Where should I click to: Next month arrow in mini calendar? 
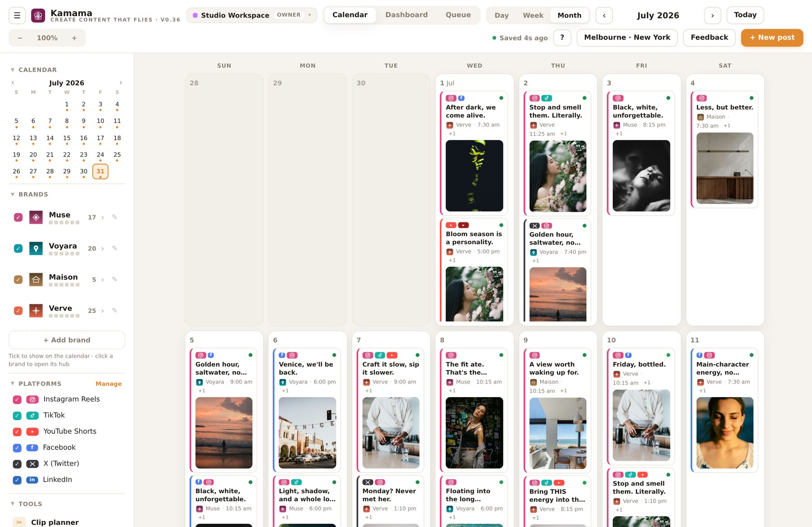(120, 82)
